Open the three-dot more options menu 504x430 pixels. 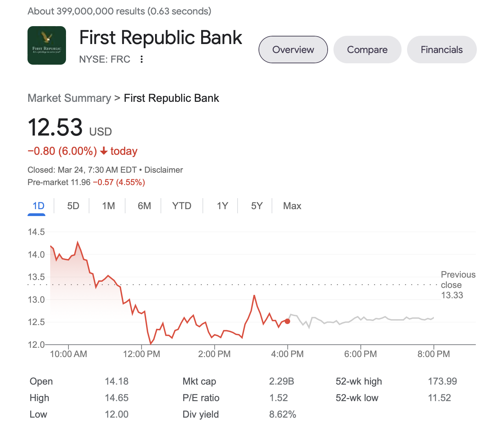click(x=141, y=60)
